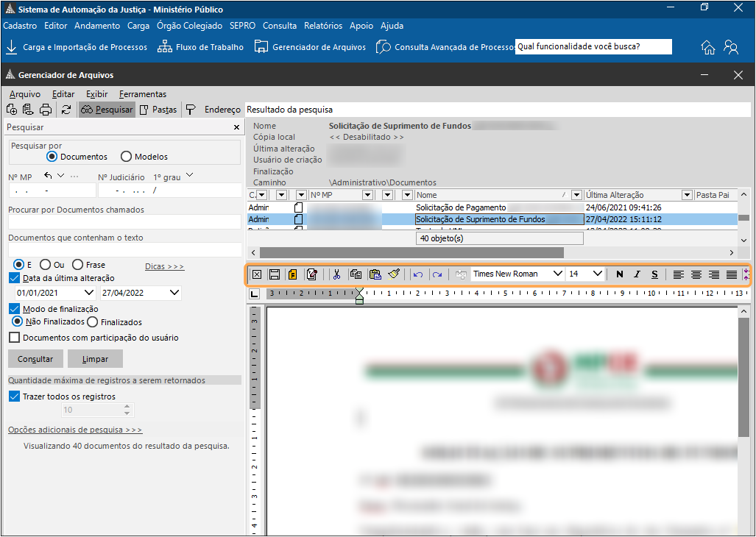Click the Consultar button
The width and height of the screenshot is (756, 537).
tap(35, 359)
